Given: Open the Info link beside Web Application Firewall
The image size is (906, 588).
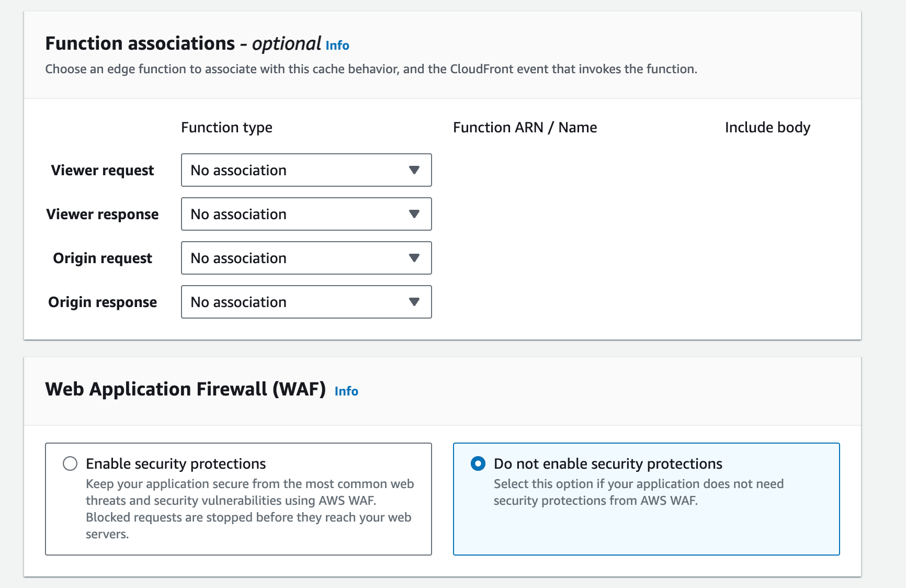Looking at the screenshot, I should pyautogui.click(x=346, y=391).
